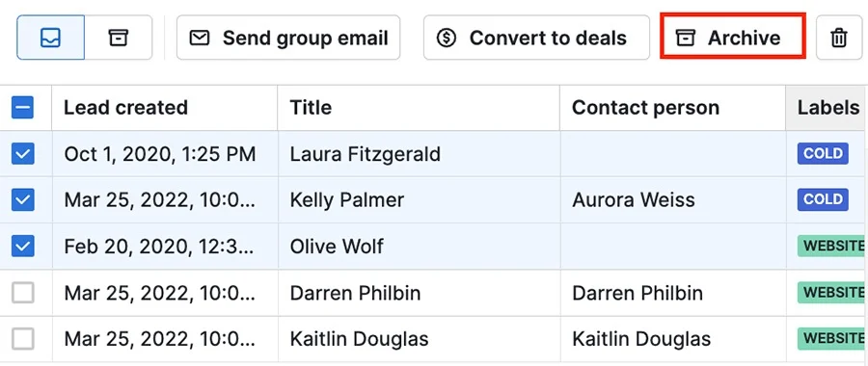Click the trash delete icon
The width and height of the screenshot is (868, 366).
coord(839,38)
